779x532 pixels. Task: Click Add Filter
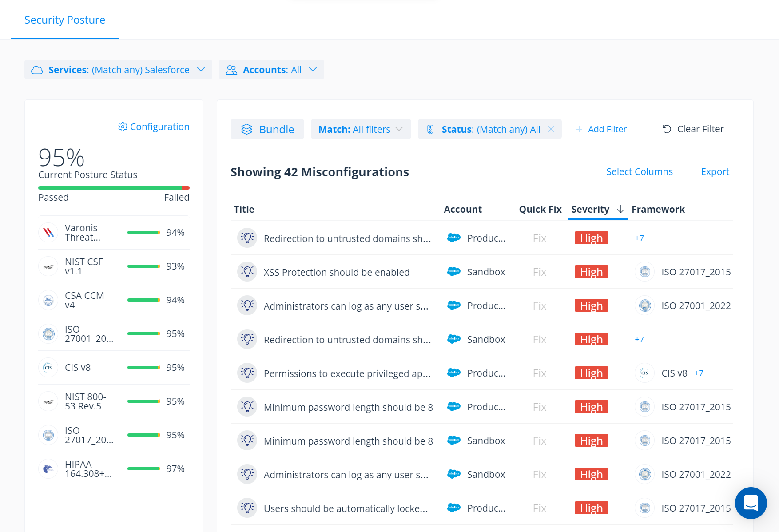pos(600,129)
